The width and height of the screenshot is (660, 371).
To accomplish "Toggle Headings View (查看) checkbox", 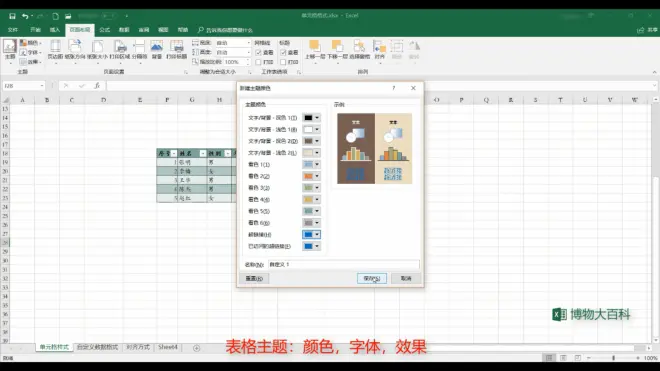I will pyautogui.click(x=283, y=53).
